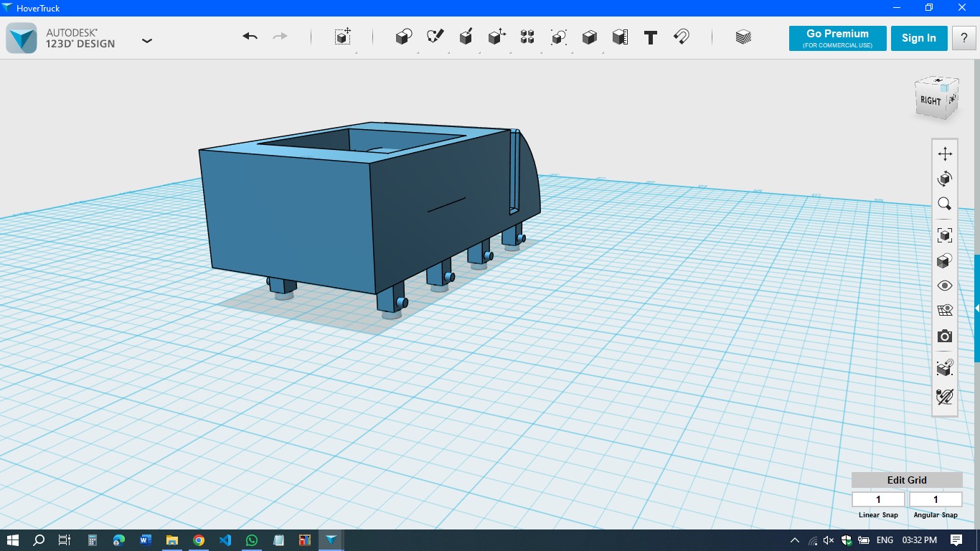Click the ENG language indicator
This screenshot has width=980, height=551.
coord(885,540)
